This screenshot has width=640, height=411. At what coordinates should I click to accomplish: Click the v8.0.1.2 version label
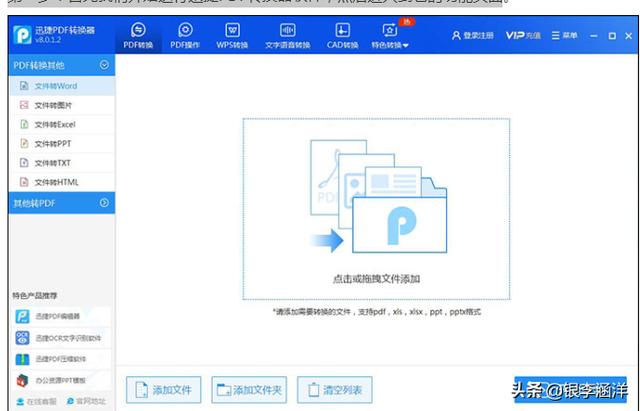pyautogui.click(x=48, y=40)
